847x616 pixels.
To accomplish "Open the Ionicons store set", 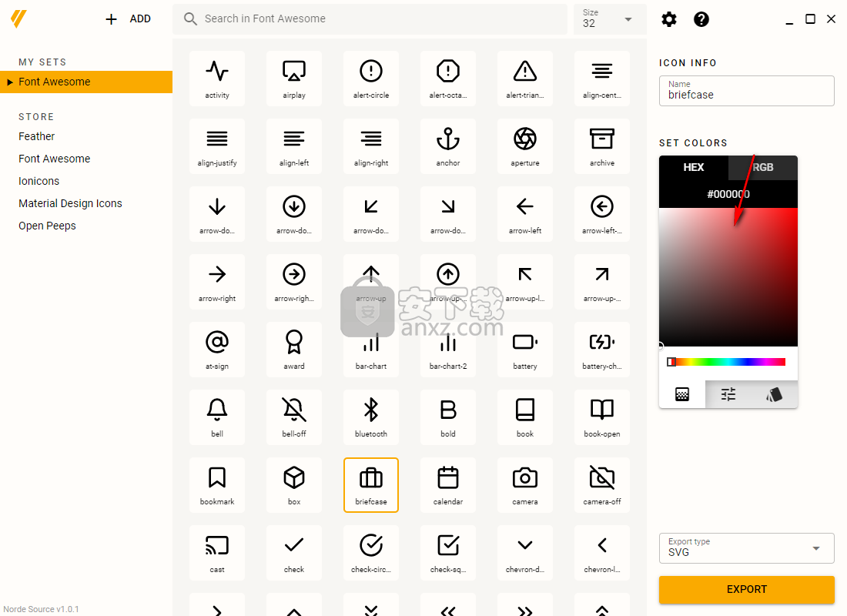I will click(x=39, y=181).
